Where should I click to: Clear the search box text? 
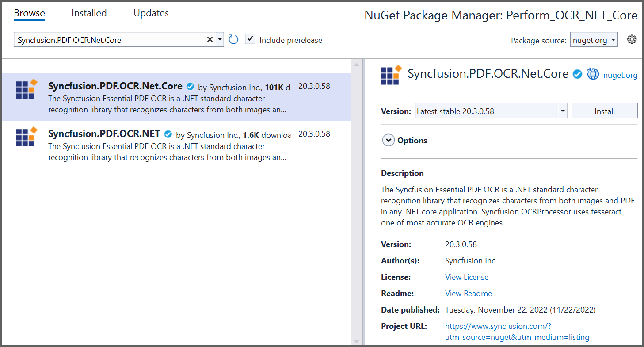click(210, 40)
